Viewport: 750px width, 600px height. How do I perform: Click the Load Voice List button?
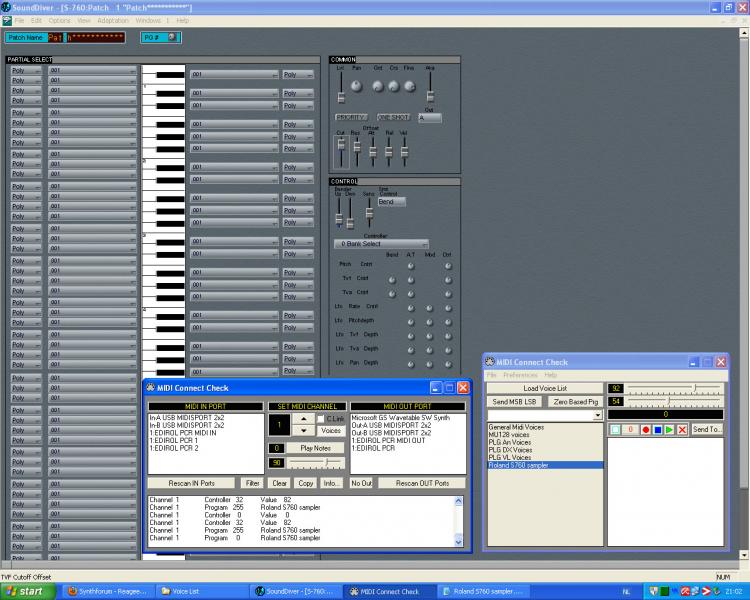click(x=545, y=389)
